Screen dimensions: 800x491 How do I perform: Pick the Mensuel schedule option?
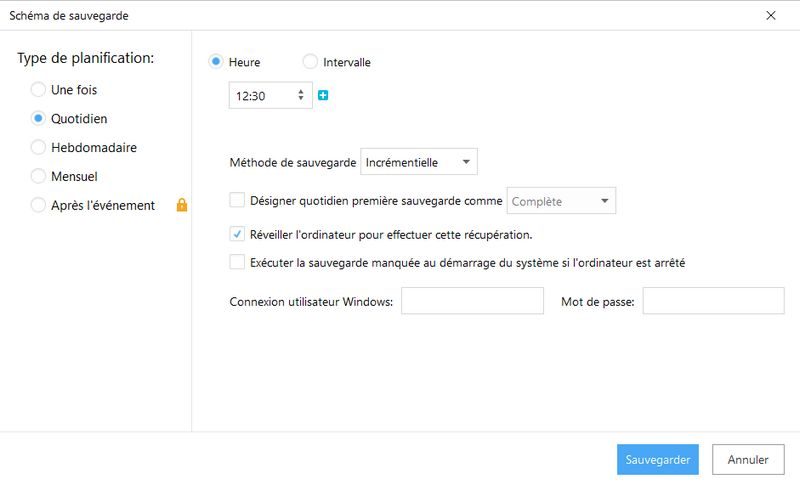tap(38, 176)
